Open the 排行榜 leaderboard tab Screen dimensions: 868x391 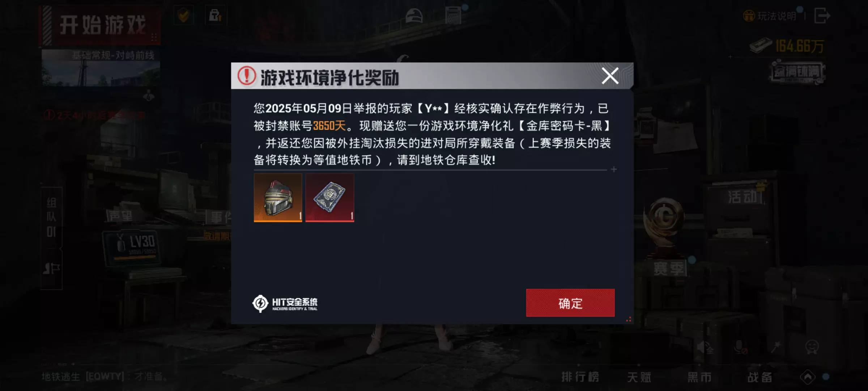point(580,377)
